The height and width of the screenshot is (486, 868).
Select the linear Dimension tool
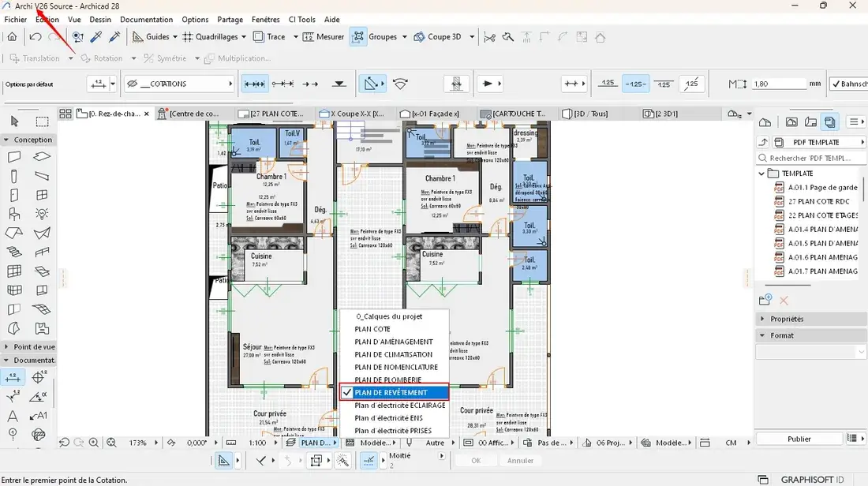tap(12, 377)
